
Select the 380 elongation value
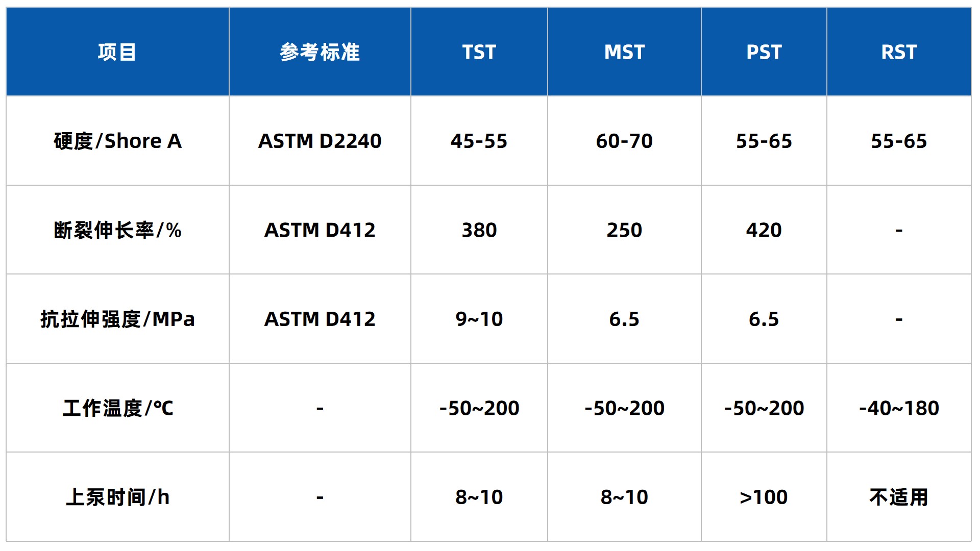479,230
